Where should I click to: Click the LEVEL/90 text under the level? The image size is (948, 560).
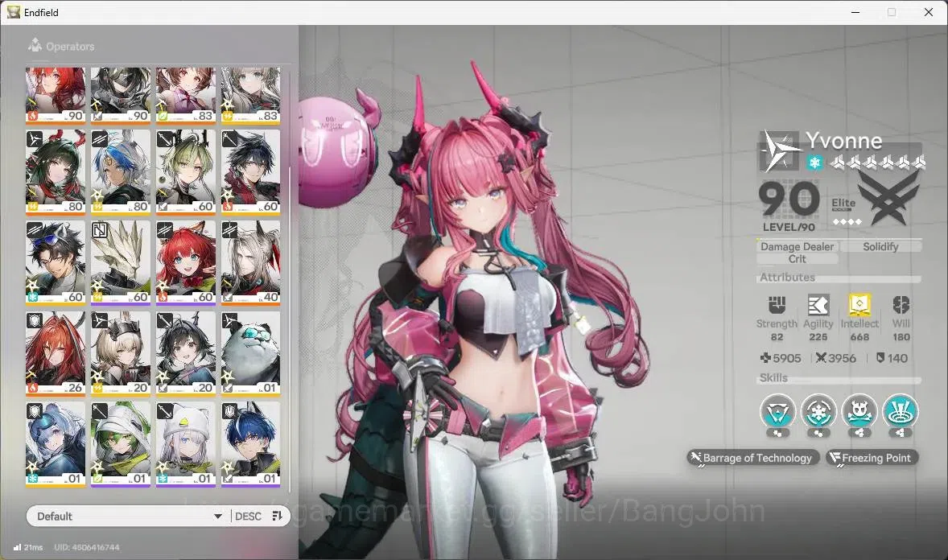coord(789,227)
